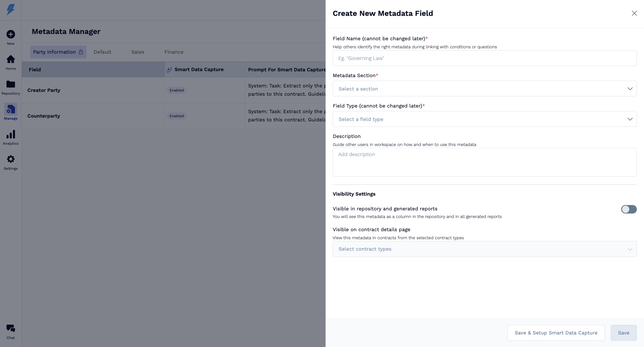Open Analytics bar chart icon
Screen dimensions: 644x347
(x=11, y=135)
